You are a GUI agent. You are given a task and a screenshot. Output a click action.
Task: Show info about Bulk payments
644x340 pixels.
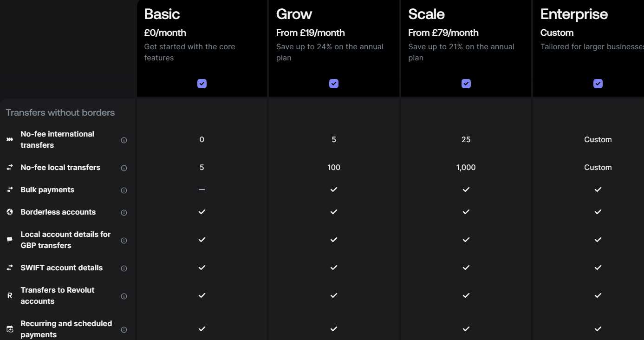[124, 190]
